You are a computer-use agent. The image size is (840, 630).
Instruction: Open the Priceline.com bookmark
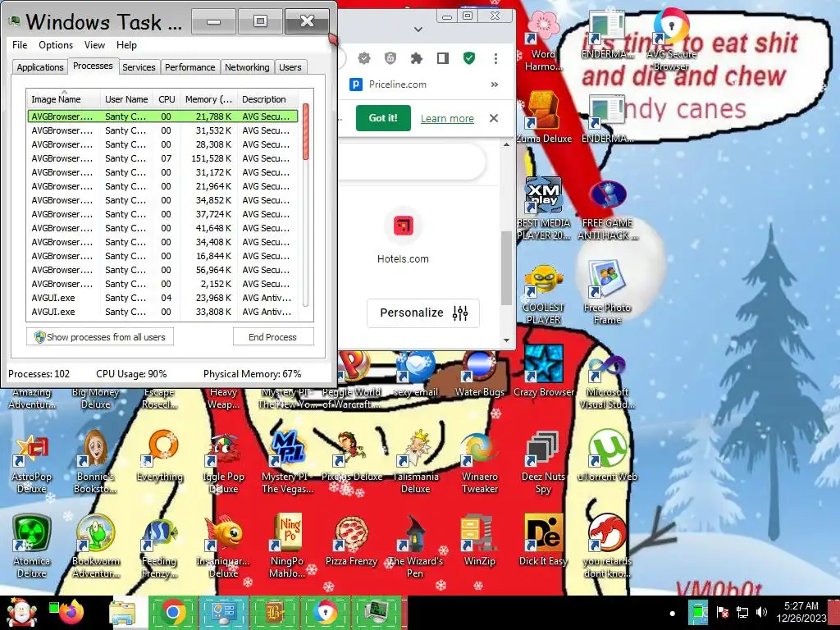pos(388,84)
